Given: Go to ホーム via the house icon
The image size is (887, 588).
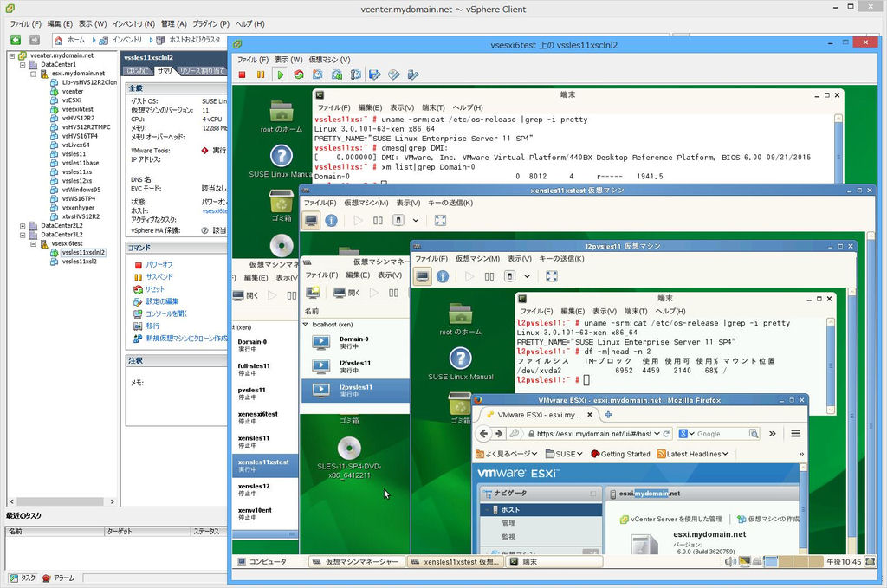Looking at the screenshot, I should (58, 40).
